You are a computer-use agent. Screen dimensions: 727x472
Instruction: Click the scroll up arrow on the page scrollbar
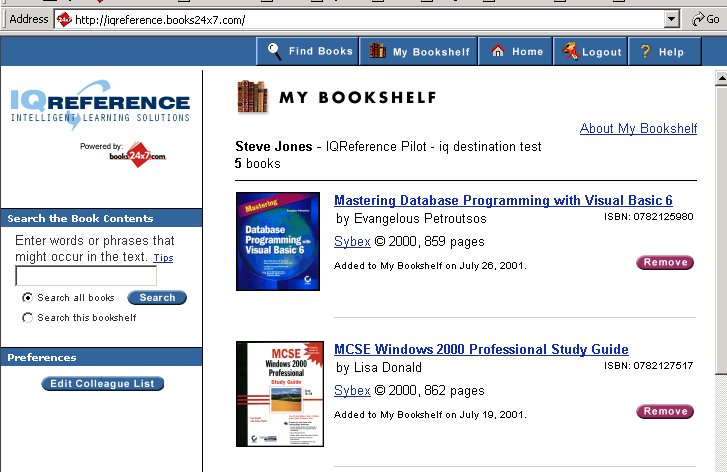point(721,78)
